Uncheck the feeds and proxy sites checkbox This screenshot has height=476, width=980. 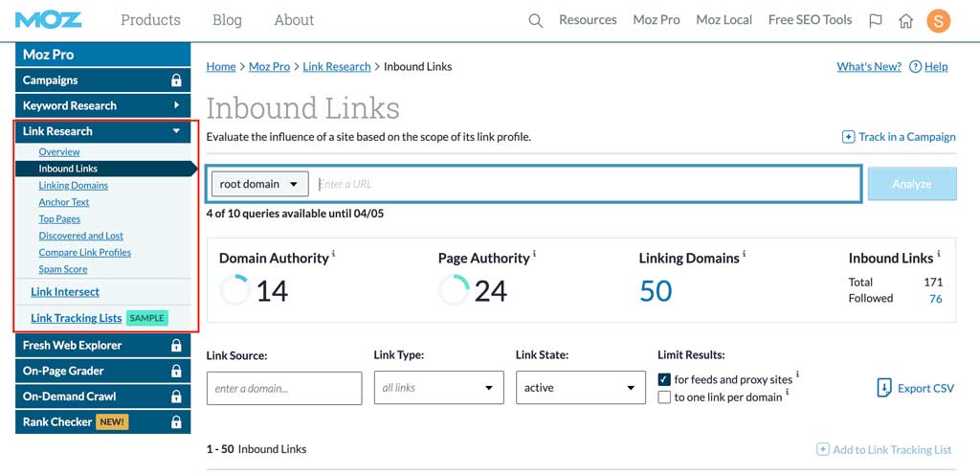point(664,379)
